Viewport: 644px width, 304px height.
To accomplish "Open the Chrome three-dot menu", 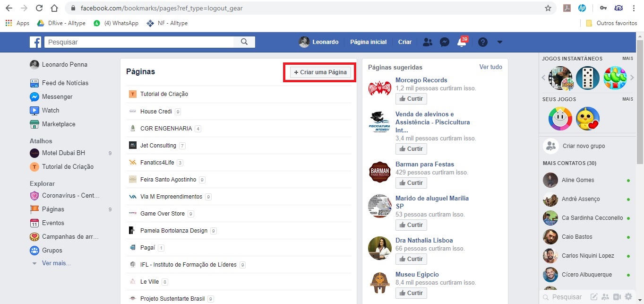I will (x=634, y=8).
